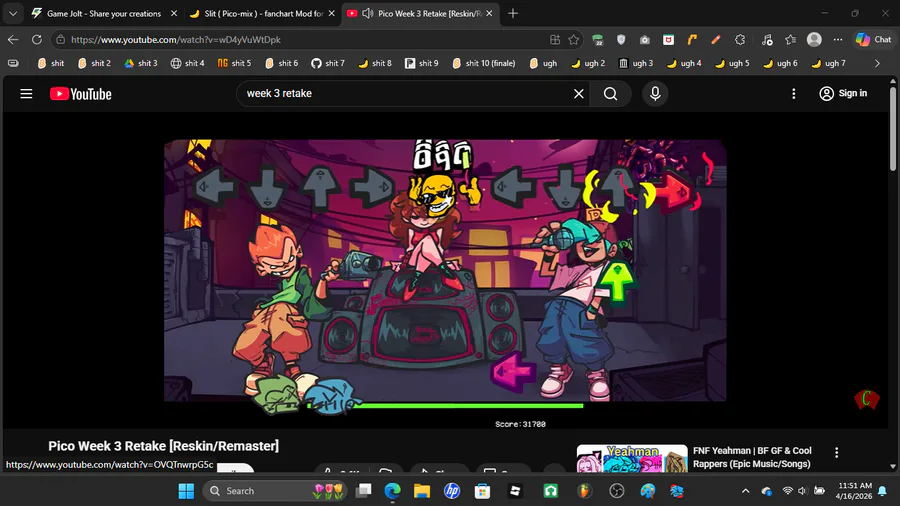This screenshot has width=900, height=506.
Task: Open the FNF Yeahman suggested video thumbnail
Action: [x=632, y=458]
